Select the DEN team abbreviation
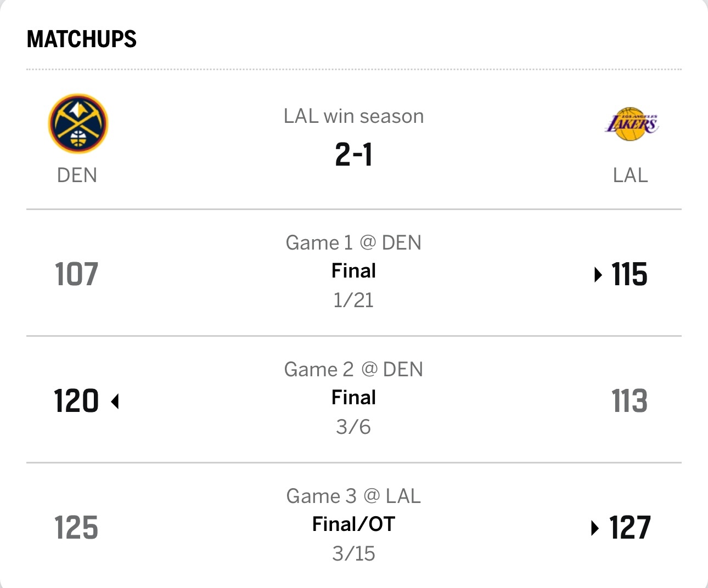Image resolution: width=708 pixels, height=588 pixels. pyautogui.click(x=77, y=176)
